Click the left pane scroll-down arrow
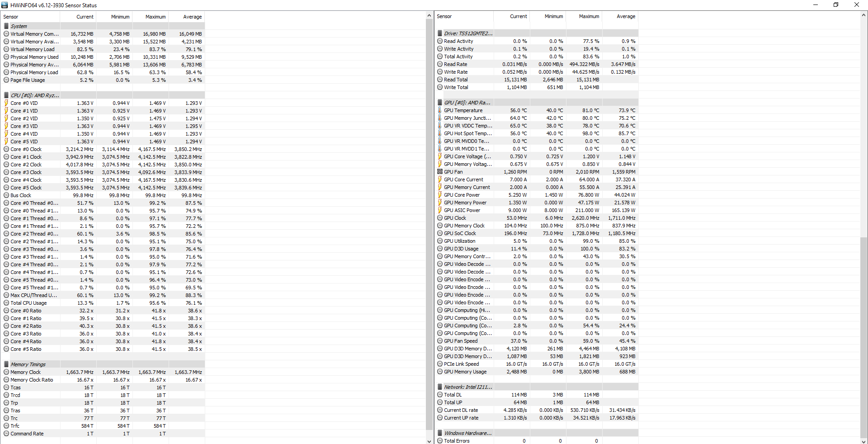 click(429, 441)
